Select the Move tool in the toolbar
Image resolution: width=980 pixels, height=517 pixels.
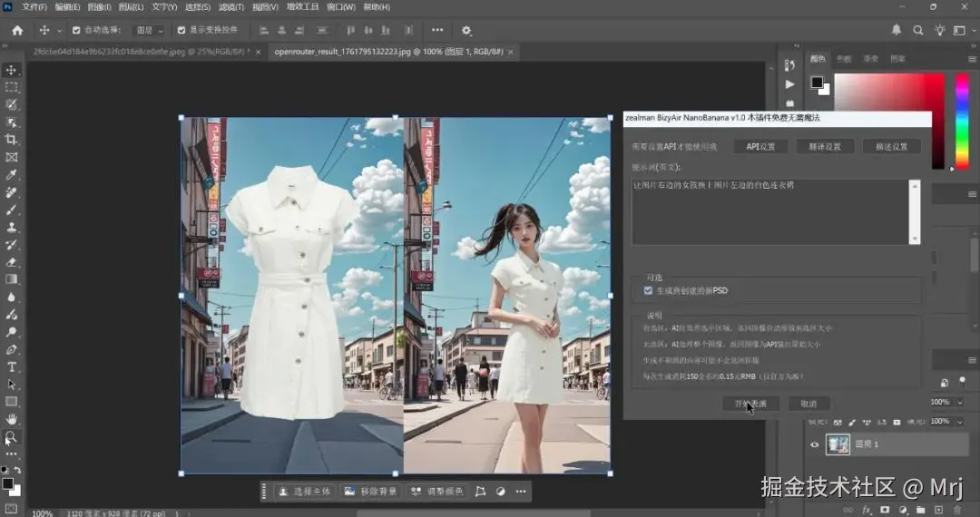(12, 70)
